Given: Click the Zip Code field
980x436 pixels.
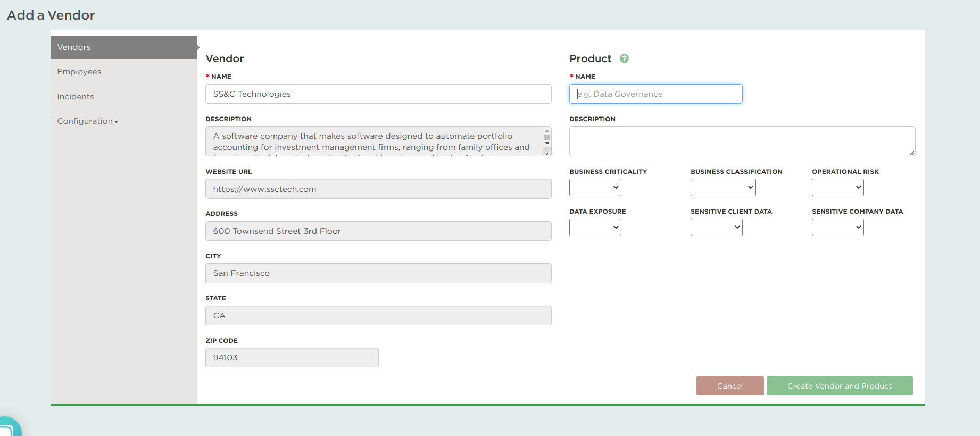Looking at the screenshot, I should point(292,358).
